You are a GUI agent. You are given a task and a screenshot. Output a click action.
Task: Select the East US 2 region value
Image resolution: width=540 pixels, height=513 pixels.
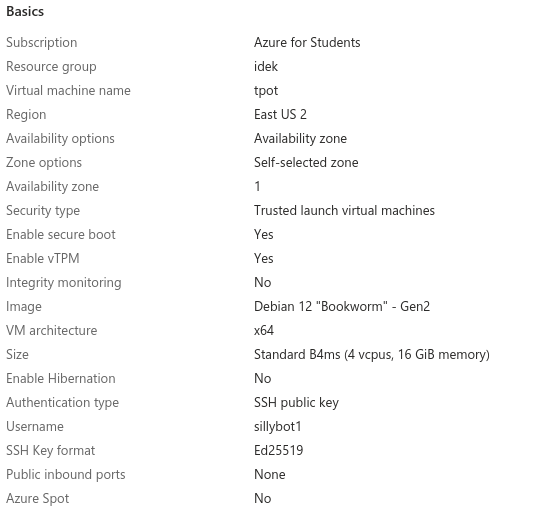click(x=280, y=114)
